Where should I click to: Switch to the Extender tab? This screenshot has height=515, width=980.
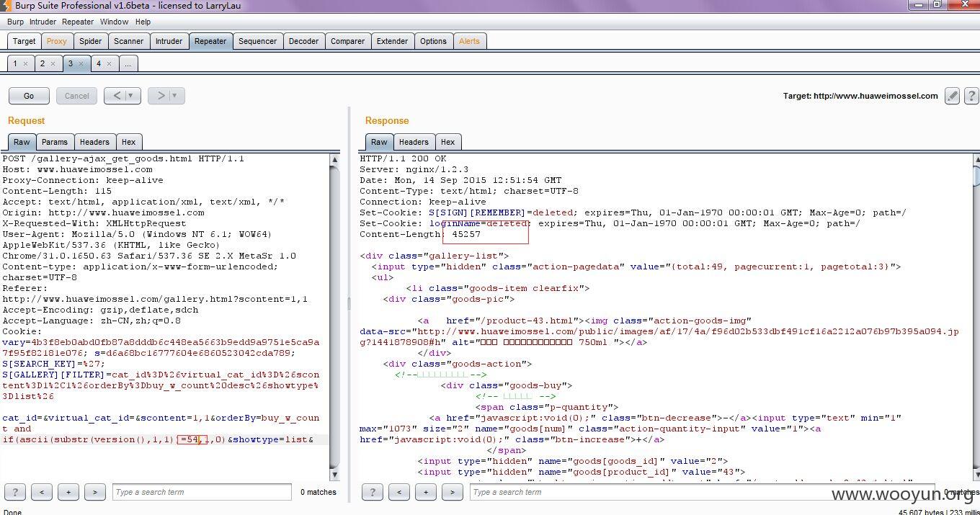(392, 41)
